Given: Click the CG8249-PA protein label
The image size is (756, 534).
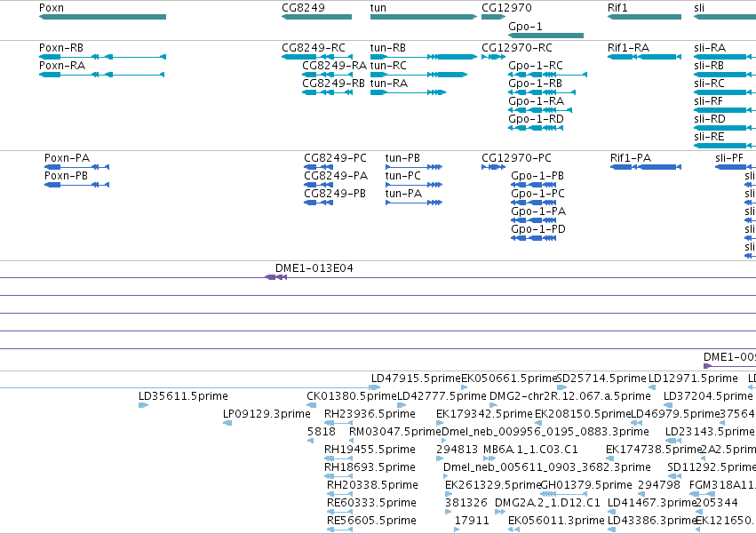Looking at the screenshot, I should (x=336, y=176).
